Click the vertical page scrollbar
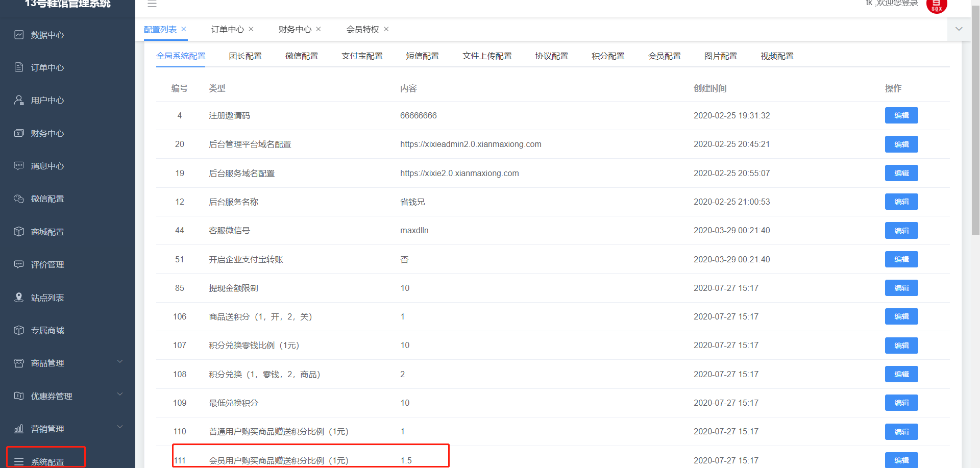Screen dimensions: 980x468 [x=975, y=117]
